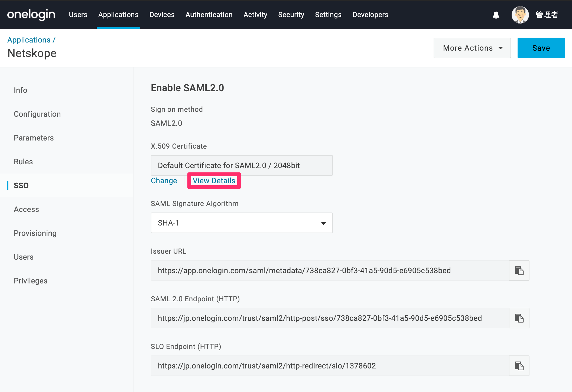Open the More Actions dropdown

[472, 48]
